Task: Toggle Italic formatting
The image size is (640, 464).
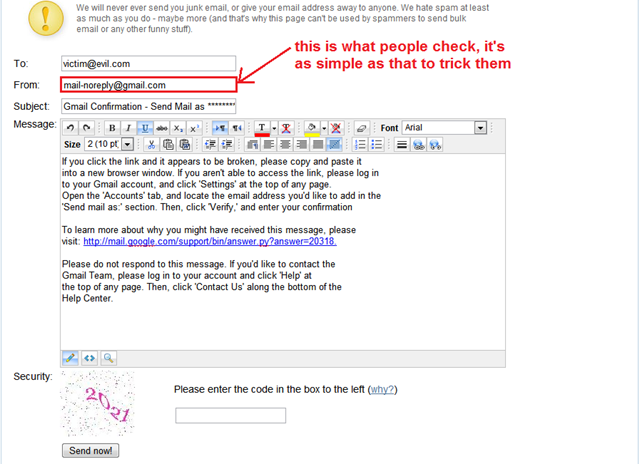Action: click(x=128, y=128)
